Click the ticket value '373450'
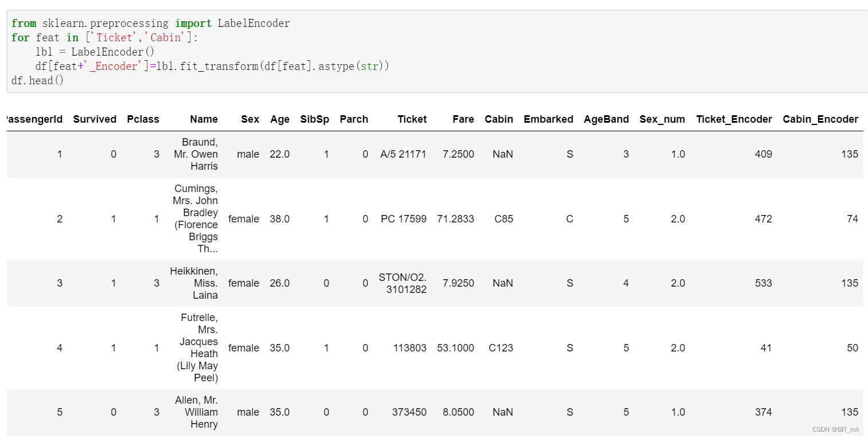The width and height of the screenshot is (868, 438). (409, 412)
